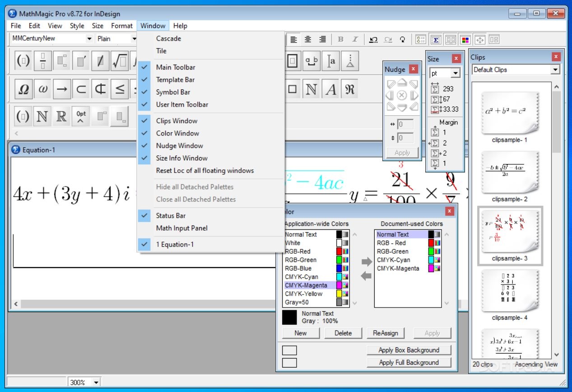
Task: Click Delete button in Color window
Action: coord(343,333)
